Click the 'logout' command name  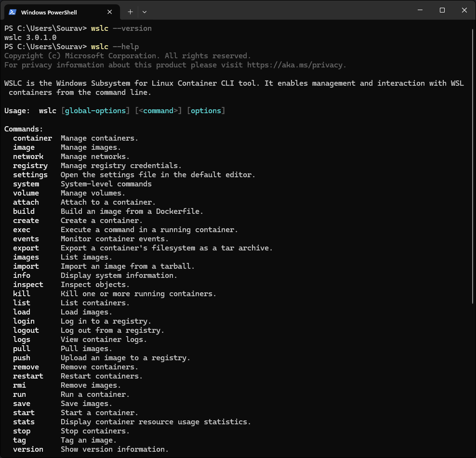click(26, 330)
